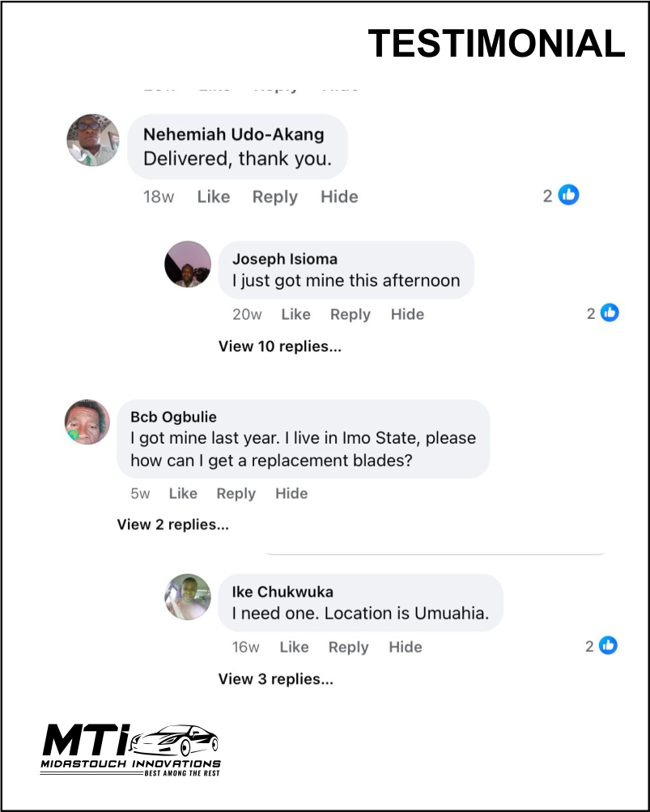Open Bcb Ogbulie's name link

click(x=173, y=417)
